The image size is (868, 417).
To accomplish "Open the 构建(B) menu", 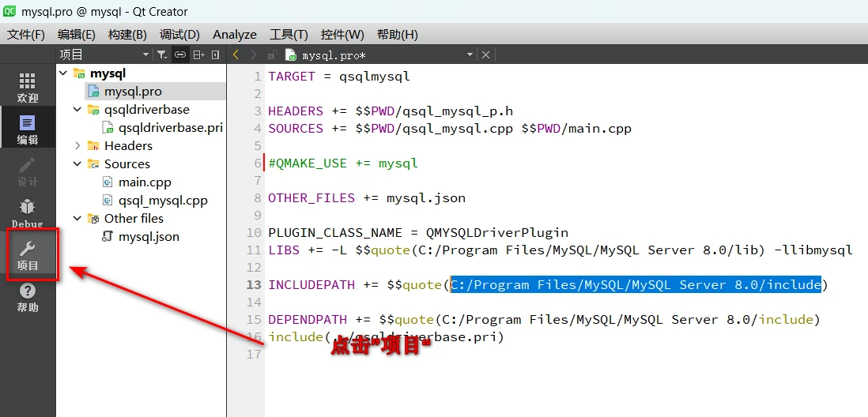I will [127, 34].
